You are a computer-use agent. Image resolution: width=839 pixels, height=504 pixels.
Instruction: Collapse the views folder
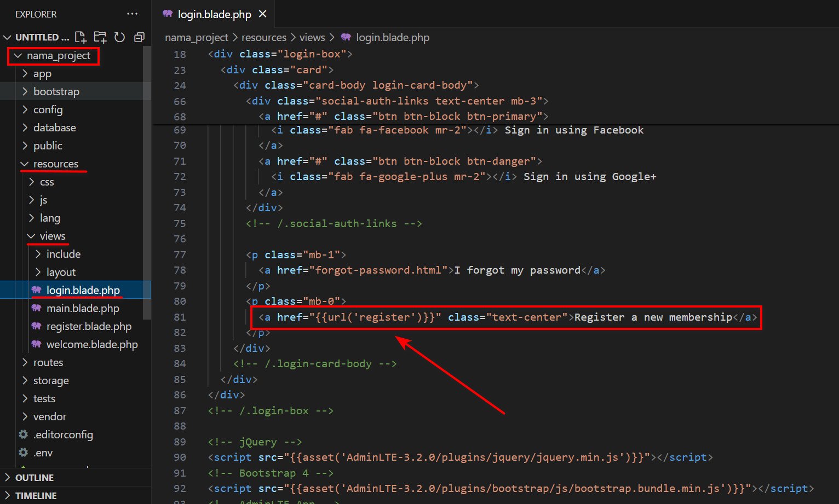pos(31,236)
